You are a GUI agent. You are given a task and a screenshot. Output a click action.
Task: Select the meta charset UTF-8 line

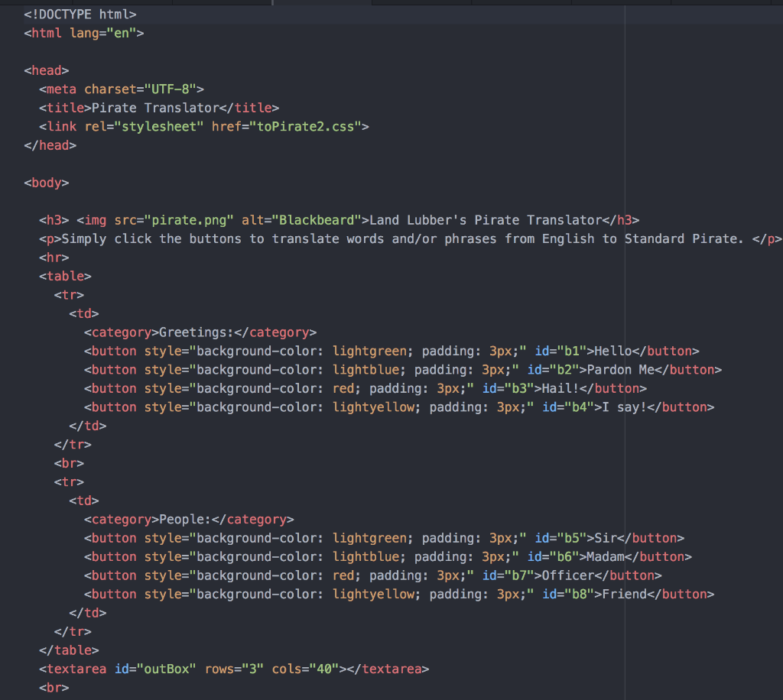pyautogui.click(x=122, y=89)
